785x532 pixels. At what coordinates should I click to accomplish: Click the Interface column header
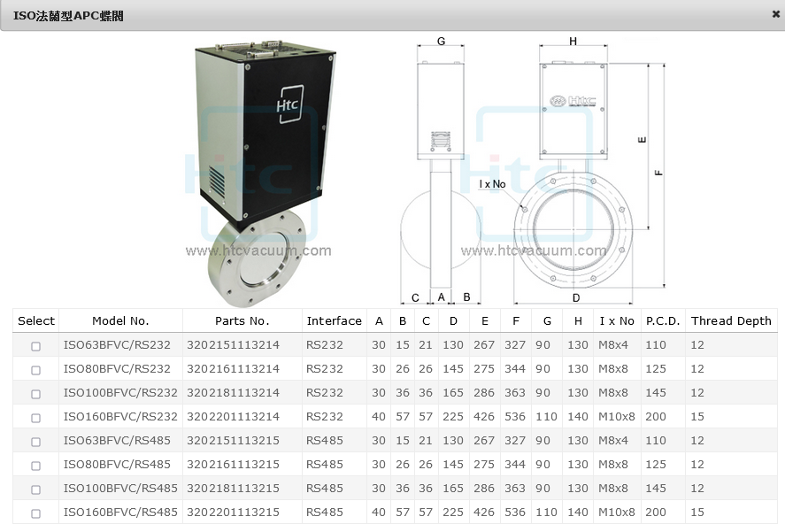pos(334,321)
